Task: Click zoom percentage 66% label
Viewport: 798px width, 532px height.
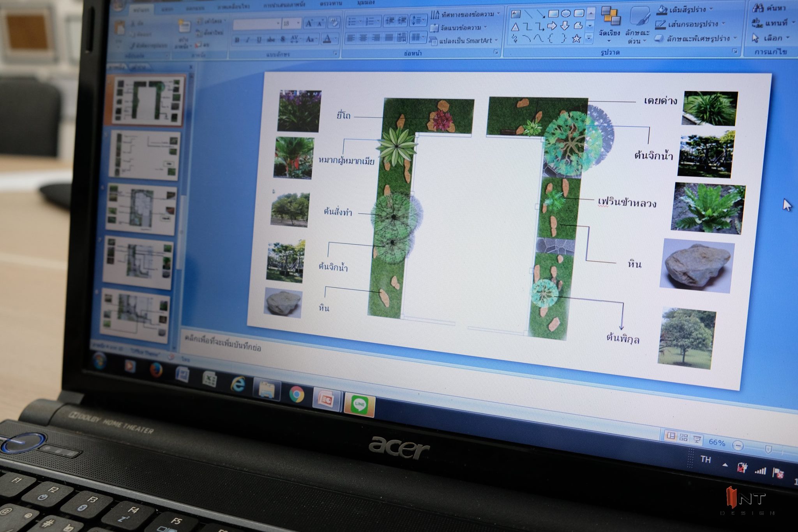Action: click(x=717, y=442)
